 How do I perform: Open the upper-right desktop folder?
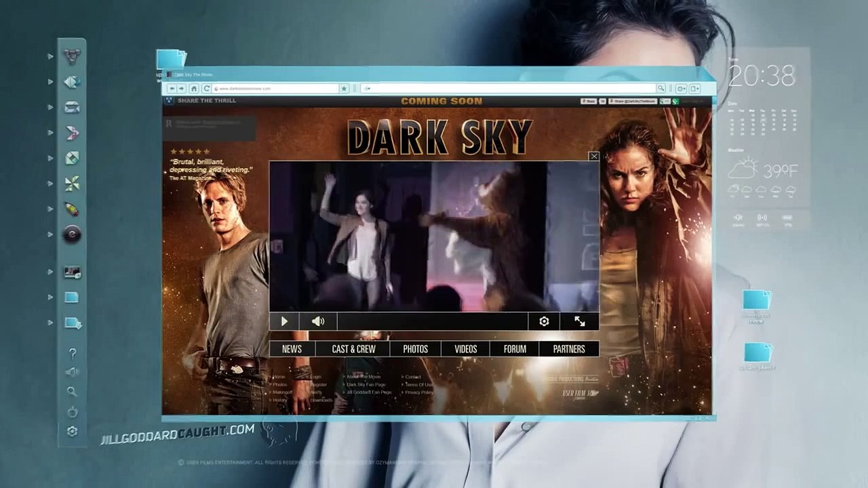757,300
